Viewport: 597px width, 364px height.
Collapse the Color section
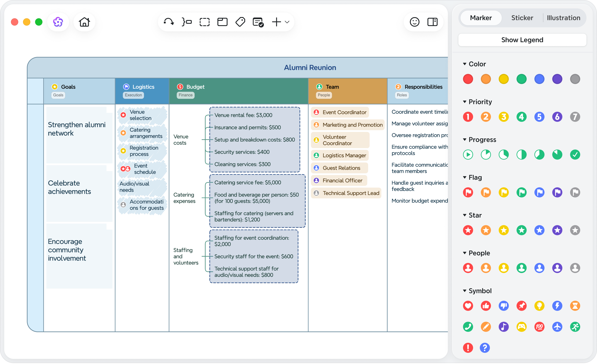(465, 64)
